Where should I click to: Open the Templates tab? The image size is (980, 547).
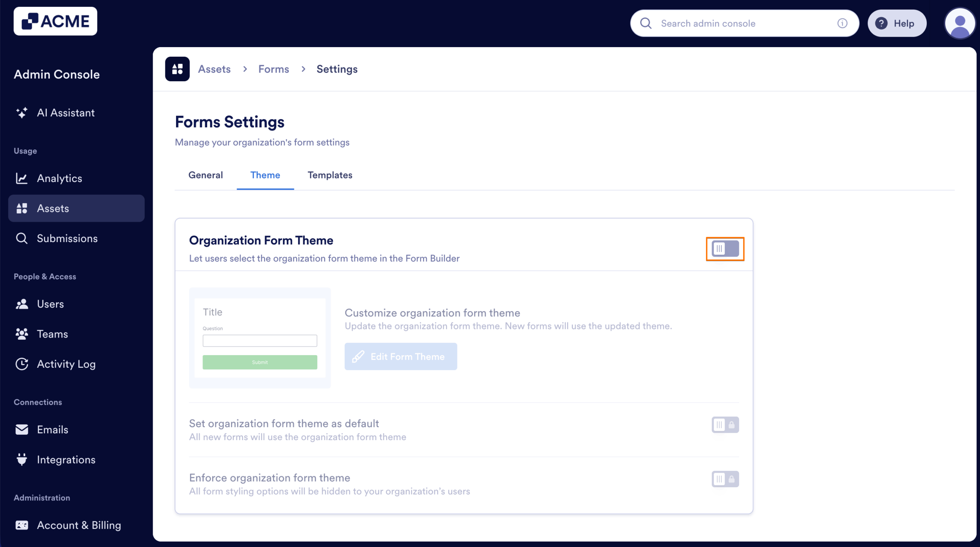coord(330,175)
